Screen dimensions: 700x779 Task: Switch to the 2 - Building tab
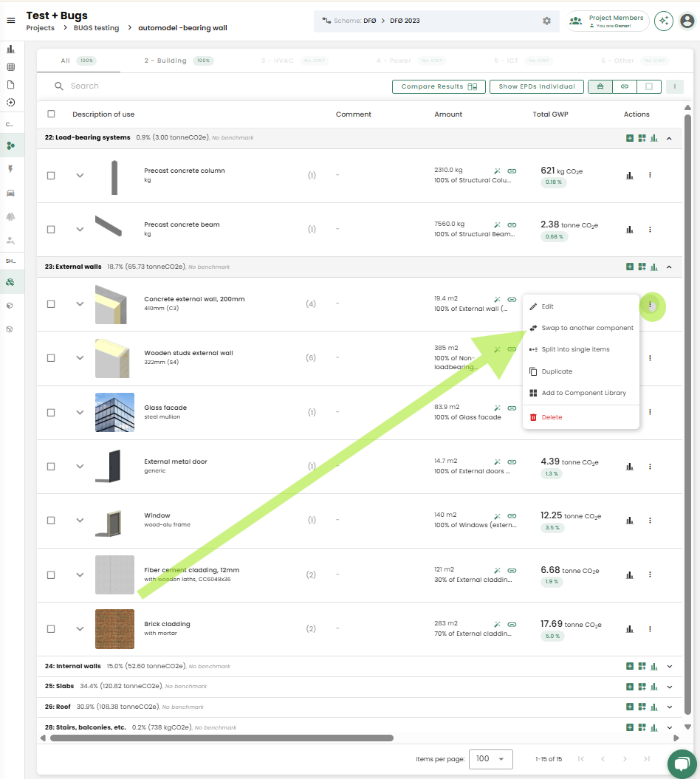(x=165, y=61)
